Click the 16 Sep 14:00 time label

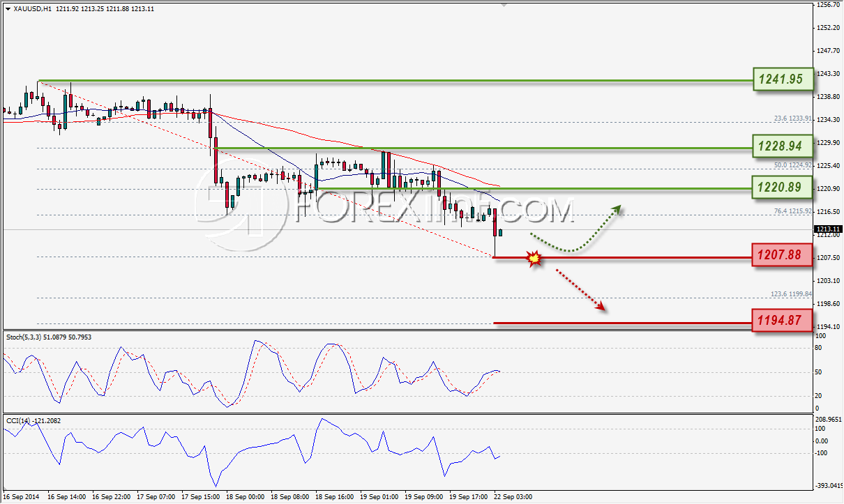click(66, 497)
